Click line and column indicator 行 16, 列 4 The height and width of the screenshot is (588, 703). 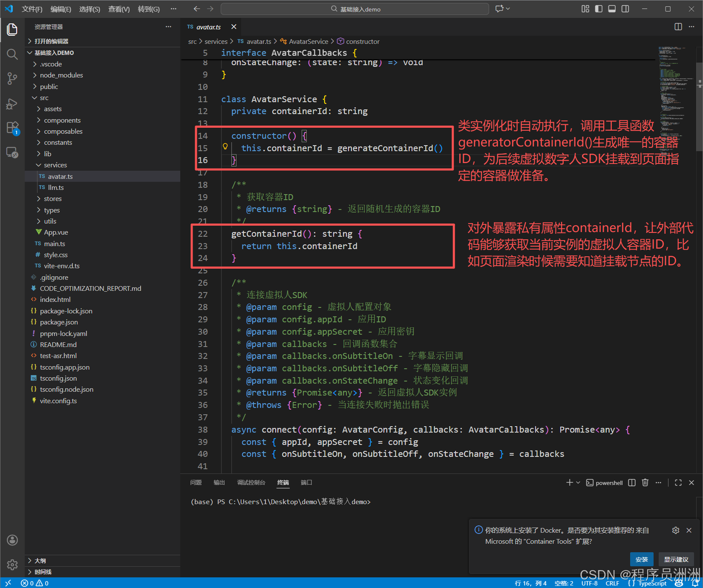[x=530, y=583]
